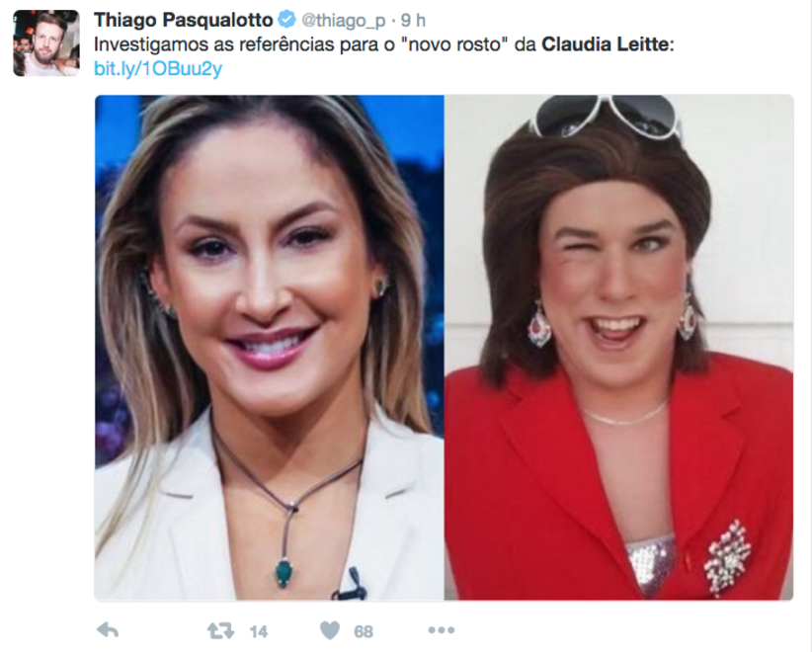The image size is (812, 652).
Task: Open the three-dots more options menu
Action: point(442,630)
